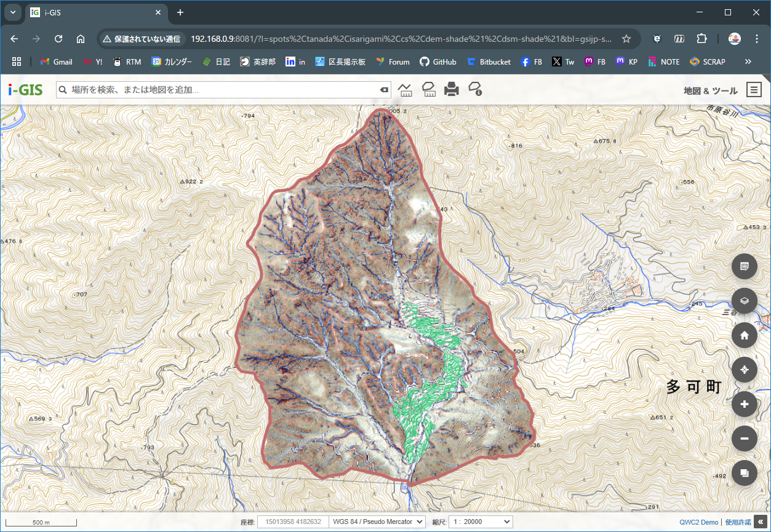Activate the polygon identify info tool
This screenshot has height=532, width=771.
(475, 90)
